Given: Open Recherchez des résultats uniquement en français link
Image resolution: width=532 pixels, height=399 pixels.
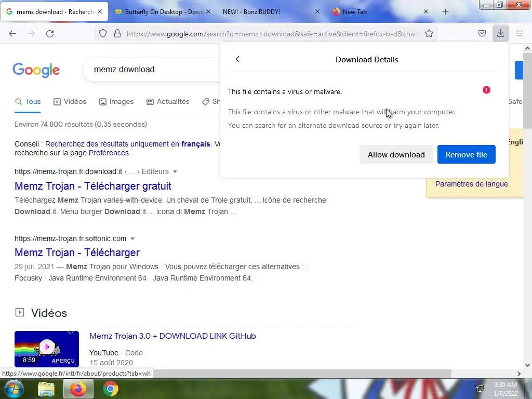Looking at the screenshot, I should [128, 144].
